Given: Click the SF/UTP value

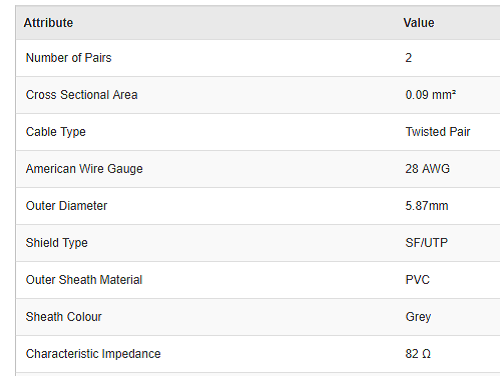Looking at the screenshot, I should click(426, 243).
